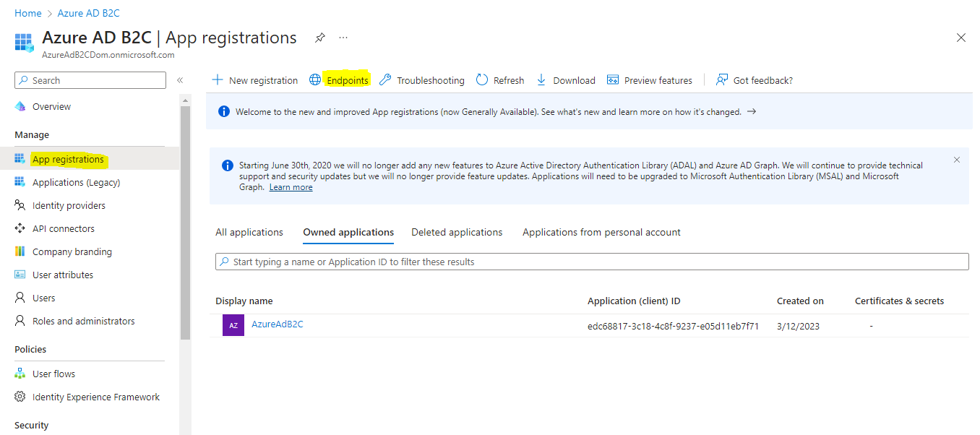Click the User attributes icon

(20, 275)
